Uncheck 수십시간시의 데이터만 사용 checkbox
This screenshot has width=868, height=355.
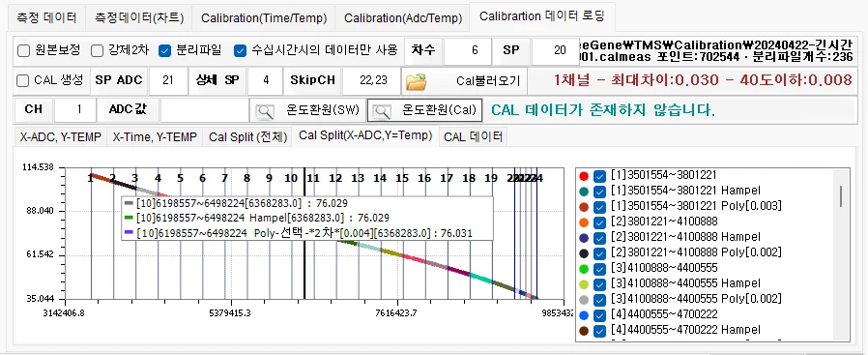point(240,51)
